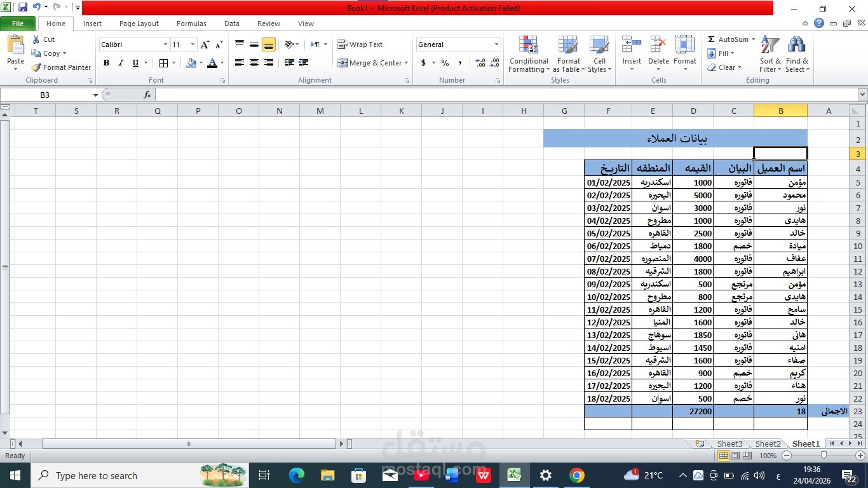Switch to the Page Layout tab
This screenshot has height=488, width=868.
point(139,24)
